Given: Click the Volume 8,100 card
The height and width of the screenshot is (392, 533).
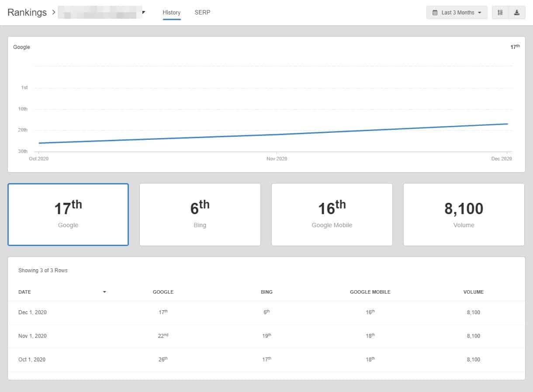Looking at the screenshot, I should [464, 215].
